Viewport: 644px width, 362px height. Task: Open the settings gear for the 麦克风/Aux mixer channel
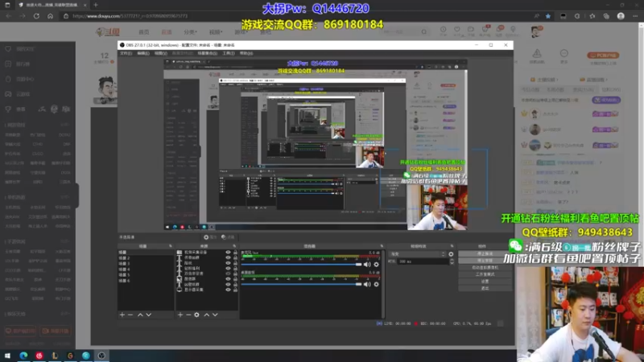376,265
